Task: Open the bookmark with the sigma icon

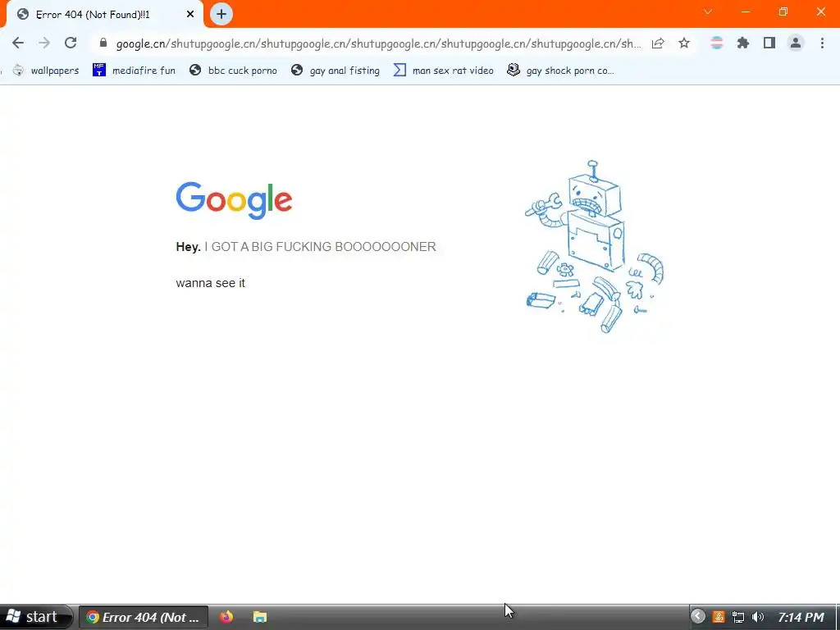Action: [x=443, y=71]
